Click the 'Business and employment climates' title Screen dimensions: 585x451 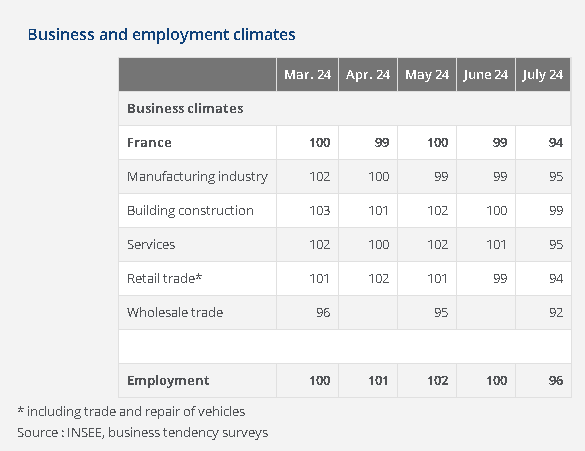pyautogui.click(x=162, y=35)
